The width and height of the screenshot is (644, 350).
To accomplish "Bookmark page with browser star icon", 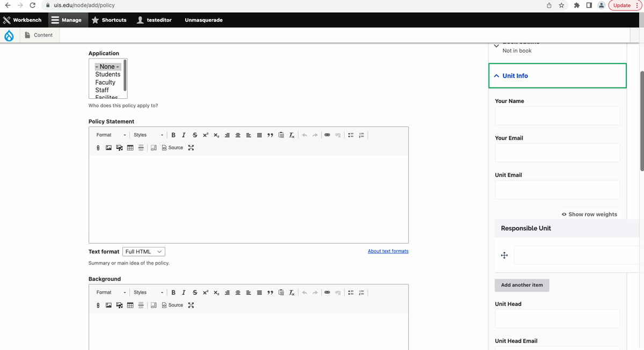I will pos(561,5).
